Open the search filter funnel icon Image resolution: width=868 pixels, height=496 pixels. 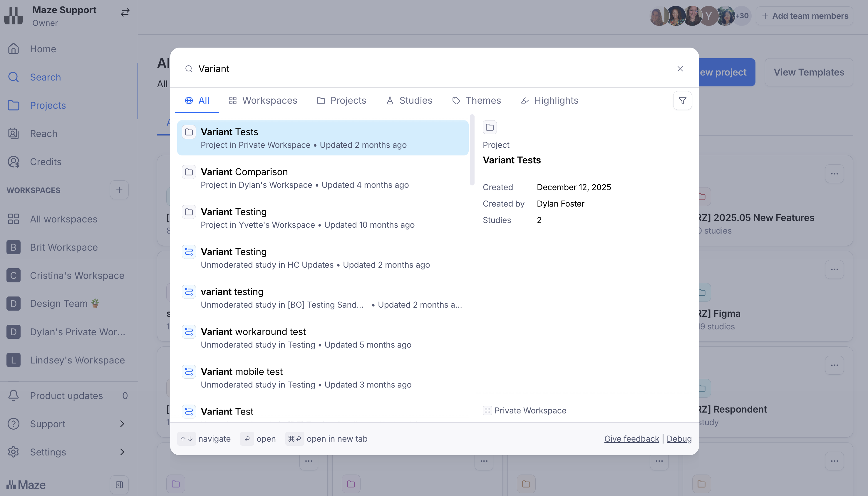(682, 100)
